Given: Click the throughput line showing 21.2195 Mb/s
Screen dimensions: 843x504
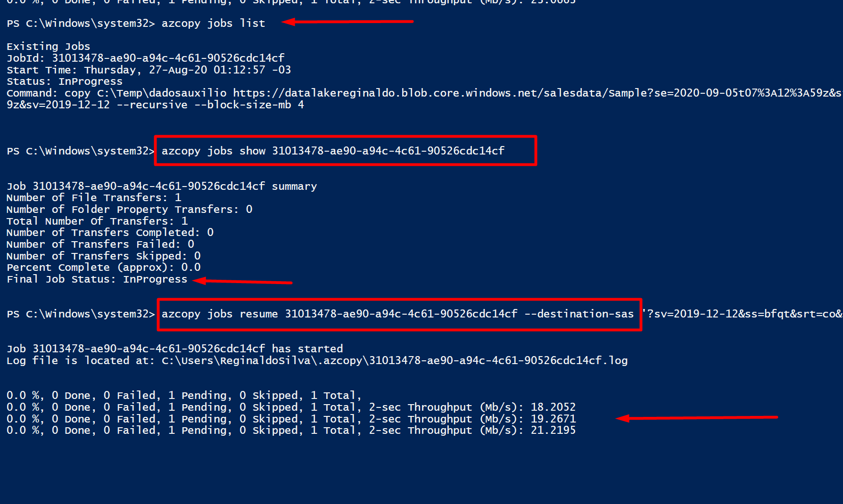Looking at the screenshot, I should pyautogui.click(x=291, y=430).
